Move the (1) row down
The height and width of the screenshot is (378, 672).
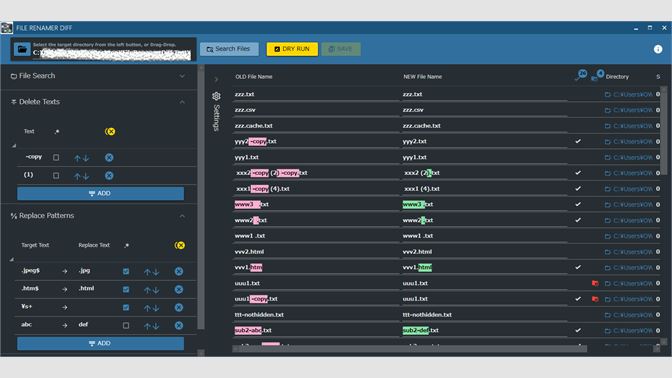tap(86, 176)
